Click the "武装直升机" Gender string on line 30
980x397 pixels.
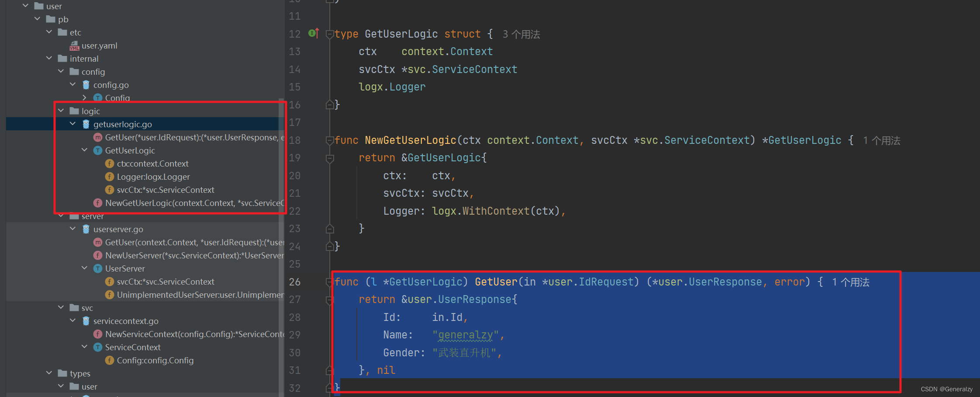464,352
